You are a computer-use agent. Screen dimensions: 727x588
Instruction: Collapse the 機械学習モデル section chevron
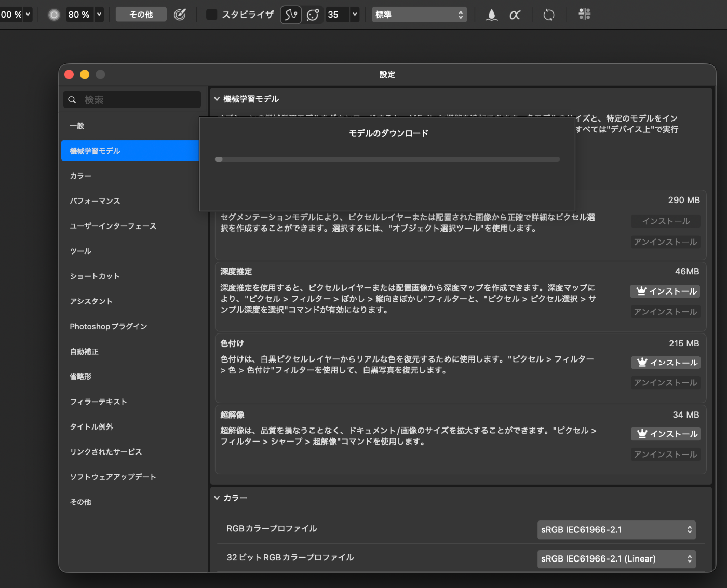click(217, 99)
